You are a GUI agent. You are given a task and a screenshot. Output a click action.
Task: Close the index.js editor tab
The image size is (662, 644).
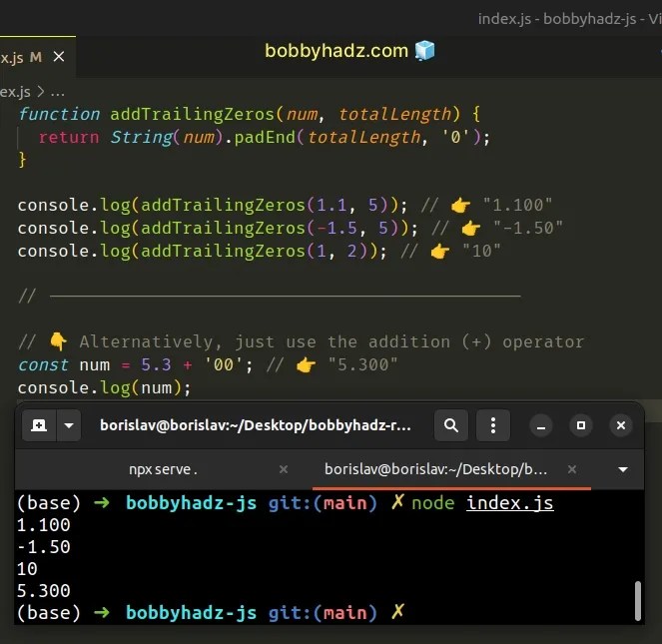[59, 57]
